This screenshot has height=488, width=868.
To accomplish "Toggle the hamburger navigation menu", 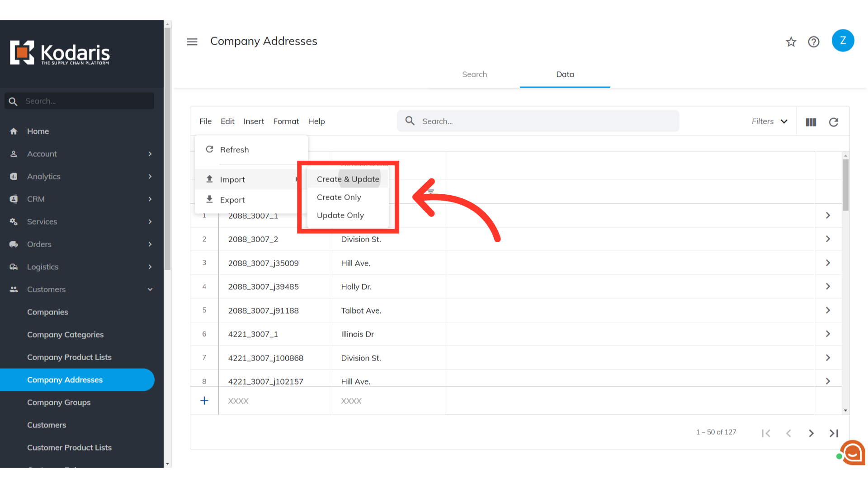I will [192, 42].
